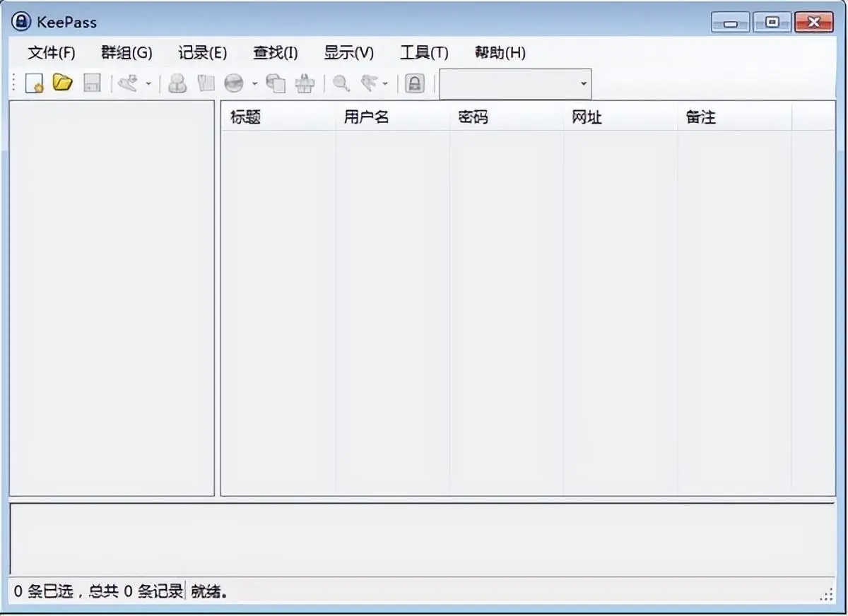Sort by the 备注 column header
This screenshot has width=848, height=616.
[x=735, y=117]
